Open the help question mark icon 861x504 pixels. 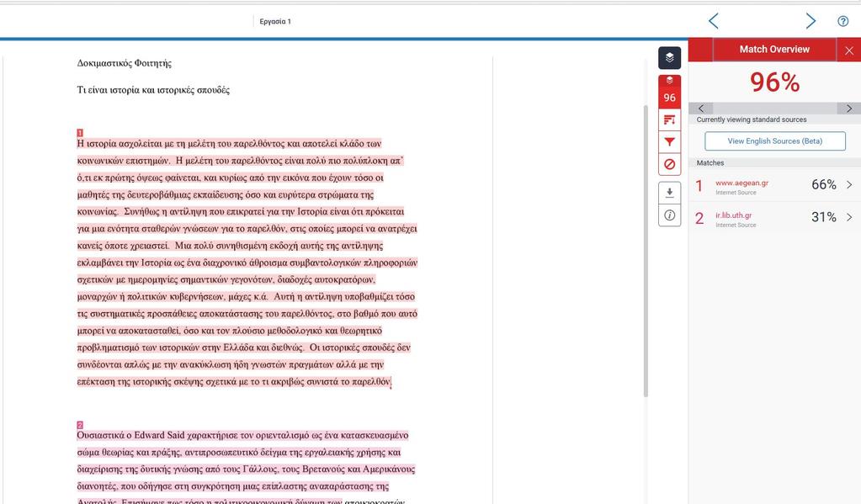pyautogui.click(x=842, y=21)
